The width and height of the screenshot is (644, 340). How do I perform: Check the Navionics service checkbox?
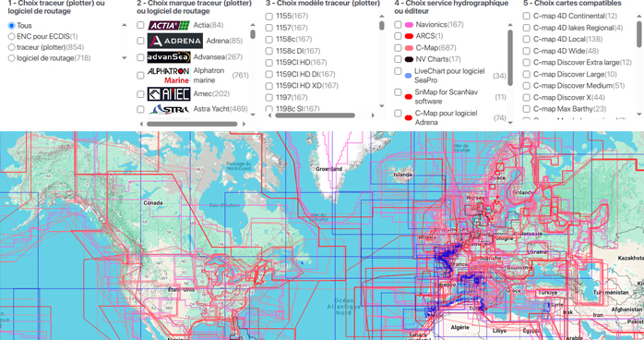click(398, 25)
